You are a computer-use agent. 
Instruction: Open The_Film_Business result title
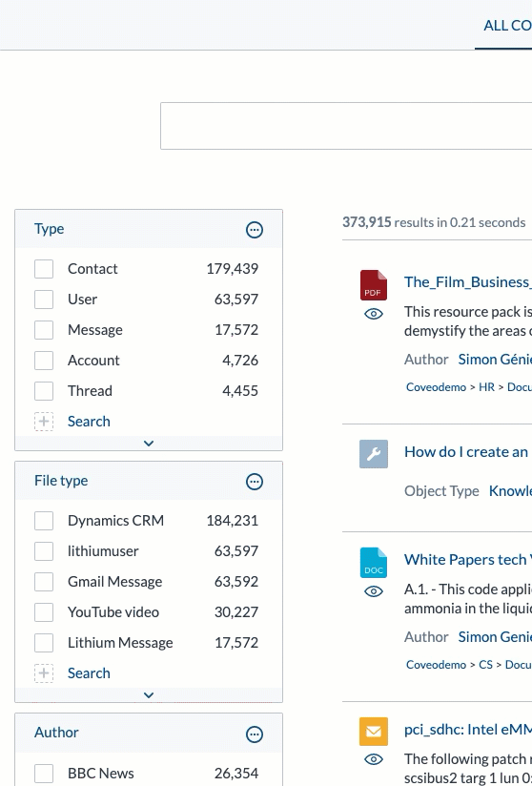coord(468,282)
